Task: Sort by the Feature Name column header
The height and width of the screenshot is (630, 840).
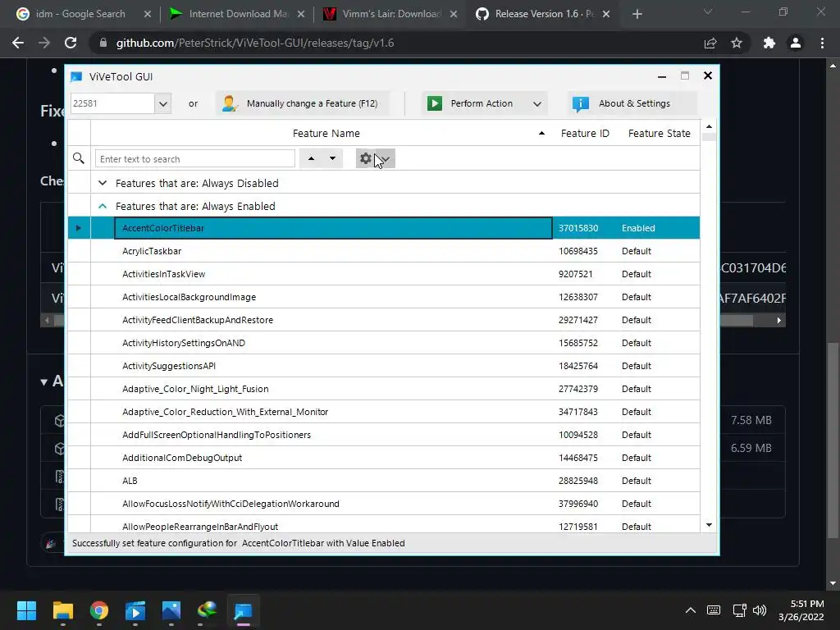Action: [326, 134]
